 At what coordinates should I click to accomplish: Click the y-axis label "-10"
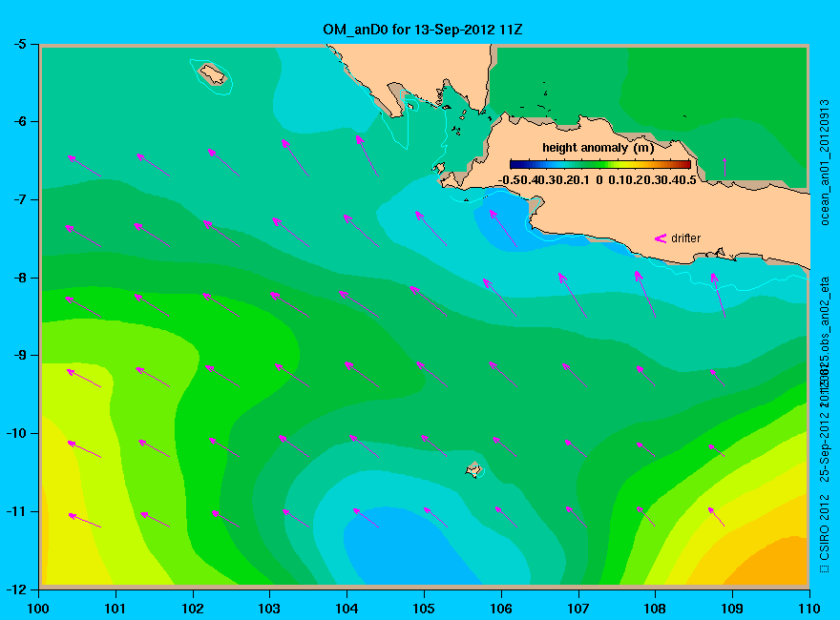click(15, 433)
